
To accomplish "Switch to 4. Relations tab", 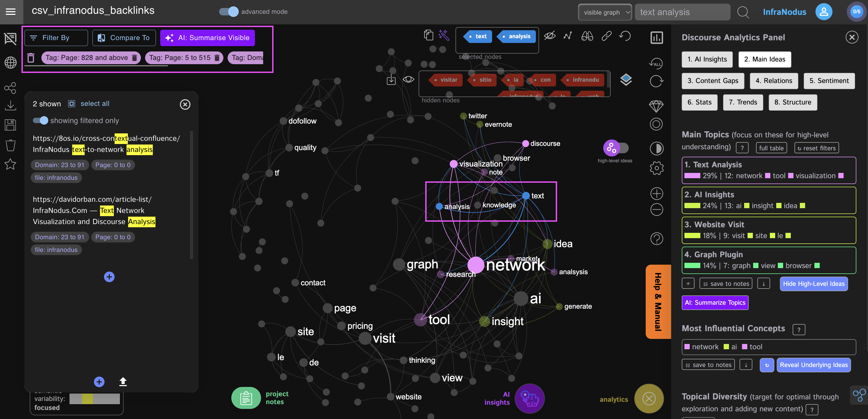I will [774, 81].
